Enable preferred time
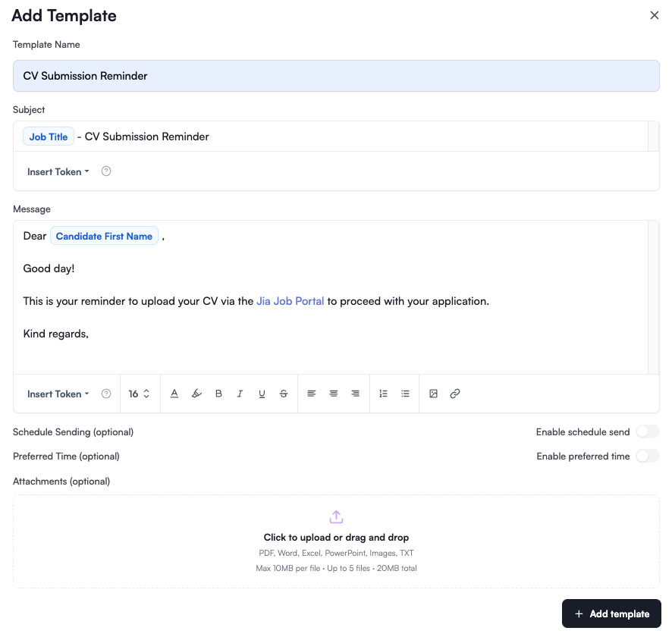This screenshot has height=637, width=672. pos(648,456)
